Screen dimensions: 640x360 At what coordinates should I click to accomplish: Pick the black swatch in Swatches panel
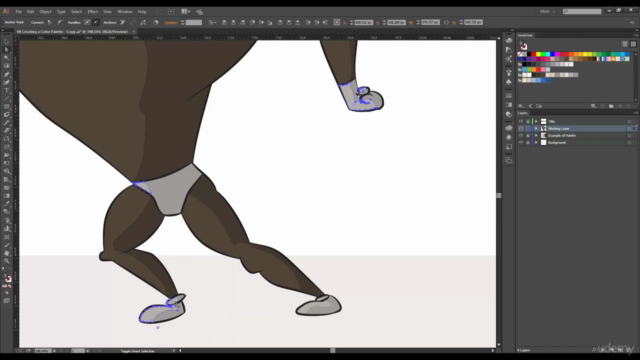[x=529, y=54]
